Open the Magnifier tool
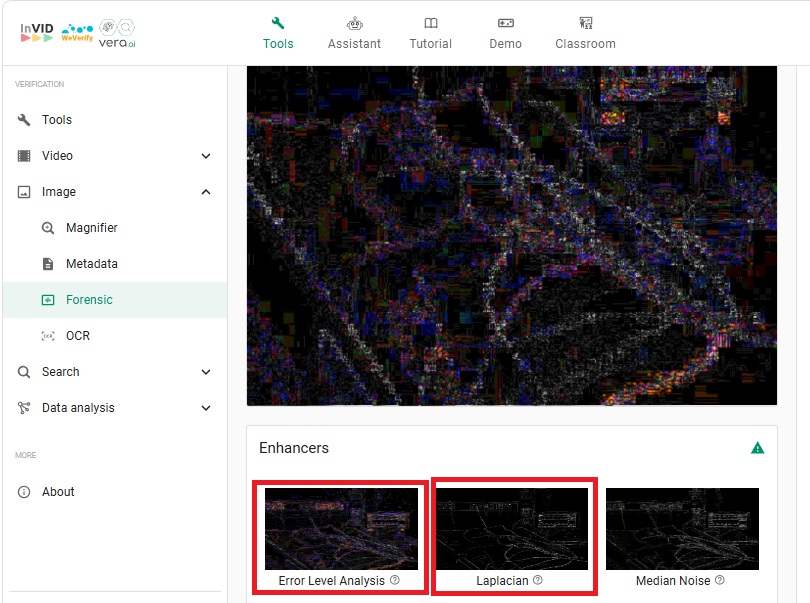This screenshot has height=603, width=810. tap(91, 228)
